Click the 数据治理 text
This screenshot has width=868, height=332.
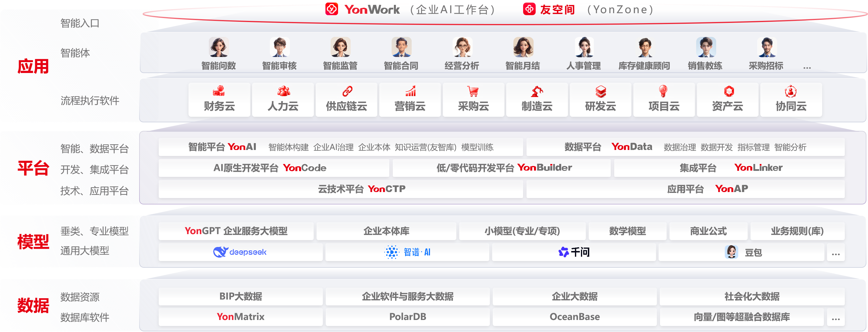click(x=680, y=147)
